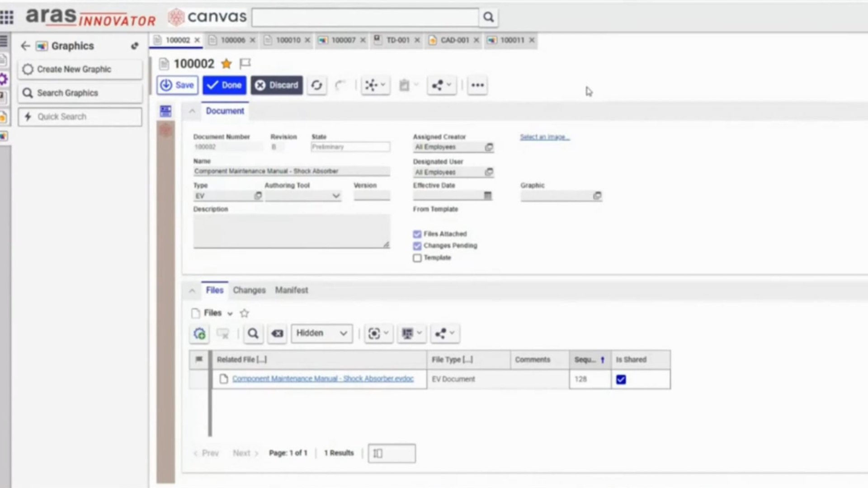The image size is (868, 488).
Task: Click the favorite star next to 100002
Action: pos(226,64)
